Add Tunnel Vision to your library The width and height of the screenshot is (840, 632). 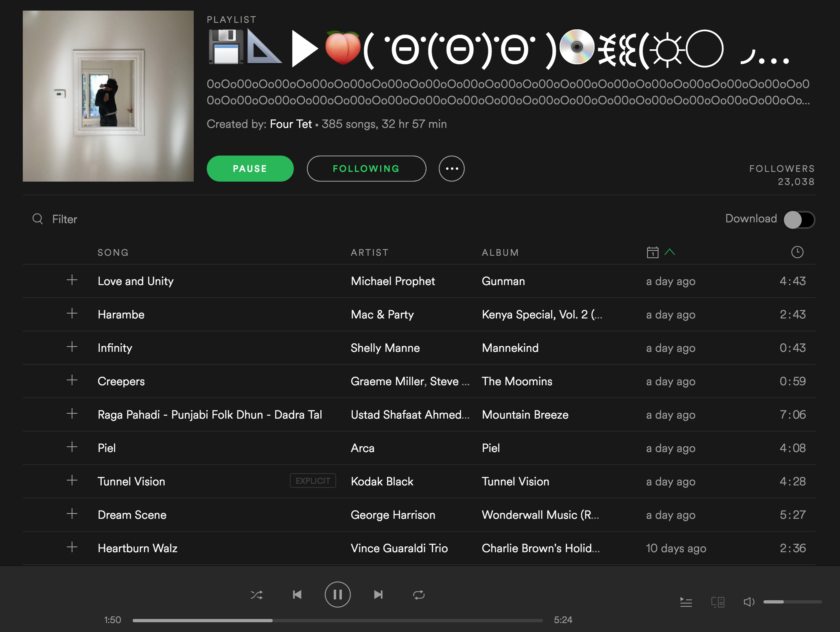click(72, 481)
